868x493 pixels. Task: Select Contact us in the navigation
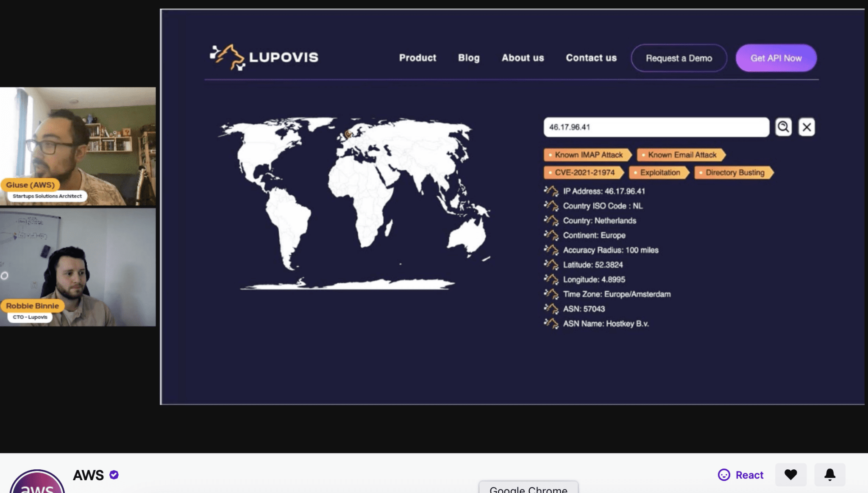click(x=591, y=58)
